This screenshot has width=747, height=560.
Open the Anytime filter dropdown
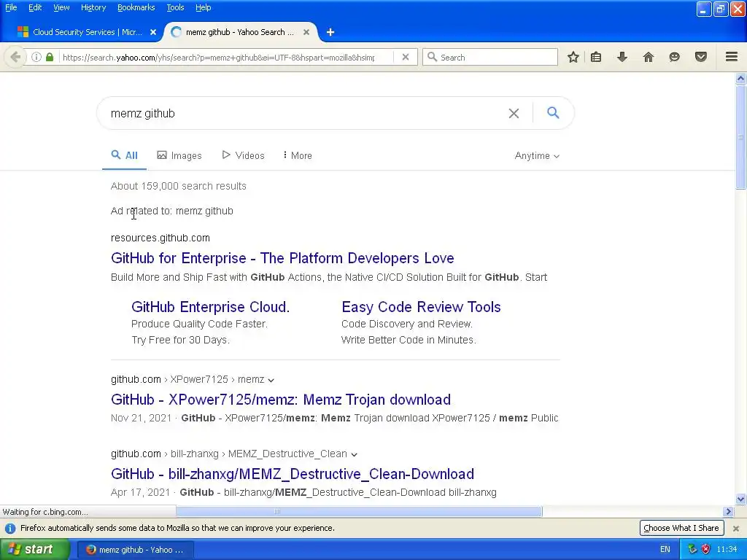537,156
